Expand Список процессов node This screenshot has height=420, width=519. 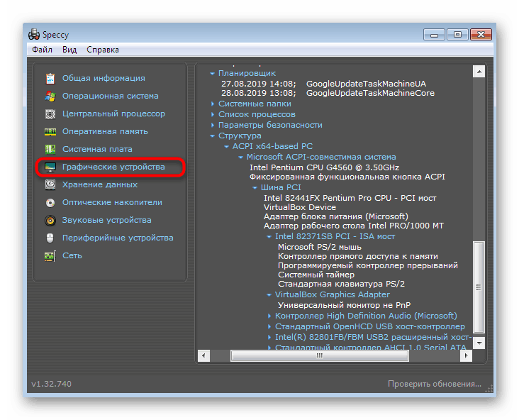coord(213,115)
